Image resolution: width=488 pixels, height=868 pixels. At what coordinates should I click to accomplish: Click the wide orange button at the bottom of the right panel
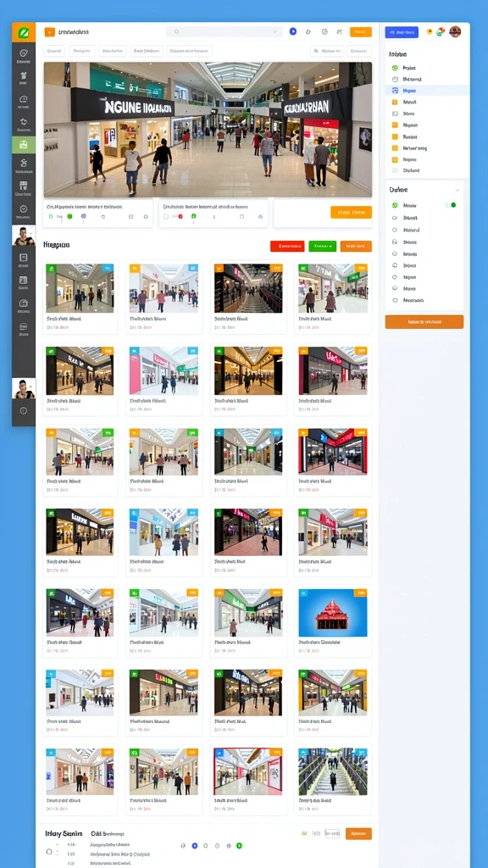tap(424, 321)
